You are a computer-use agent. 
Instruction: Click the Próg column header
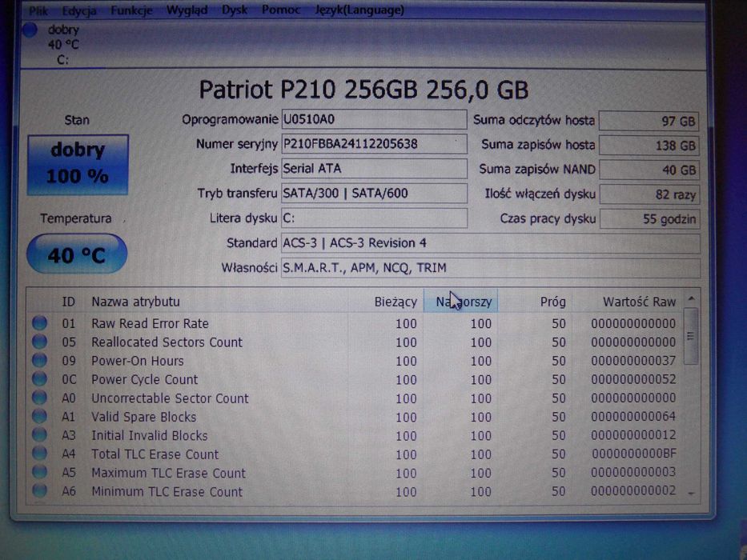[x=552, y=302]
